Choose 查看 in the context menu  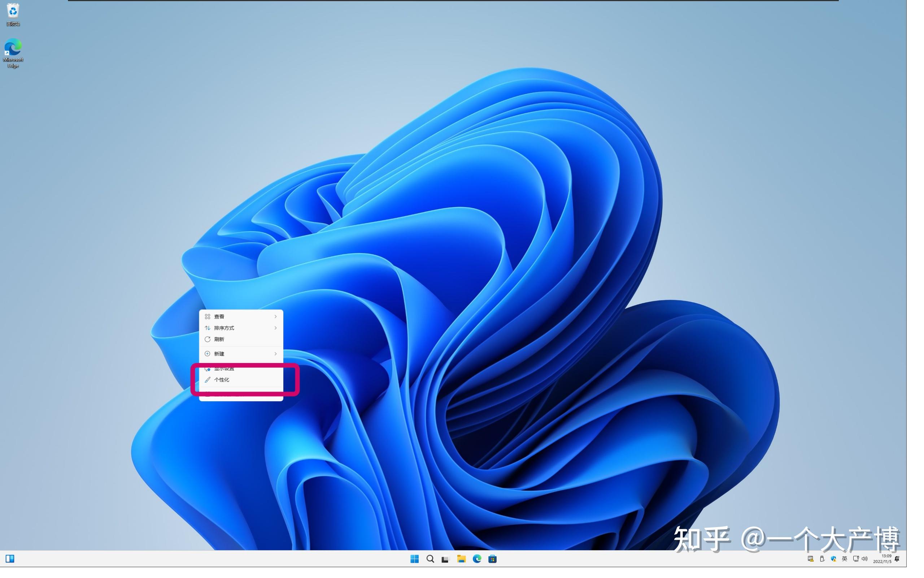click(x=241, y=316)
